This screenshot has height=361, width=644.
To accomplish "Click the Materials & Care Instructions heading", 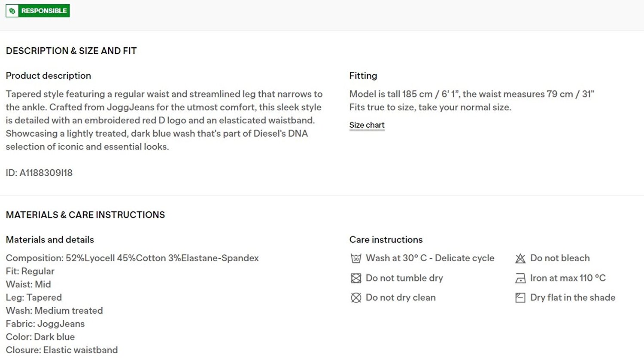I will click(85, 215).
